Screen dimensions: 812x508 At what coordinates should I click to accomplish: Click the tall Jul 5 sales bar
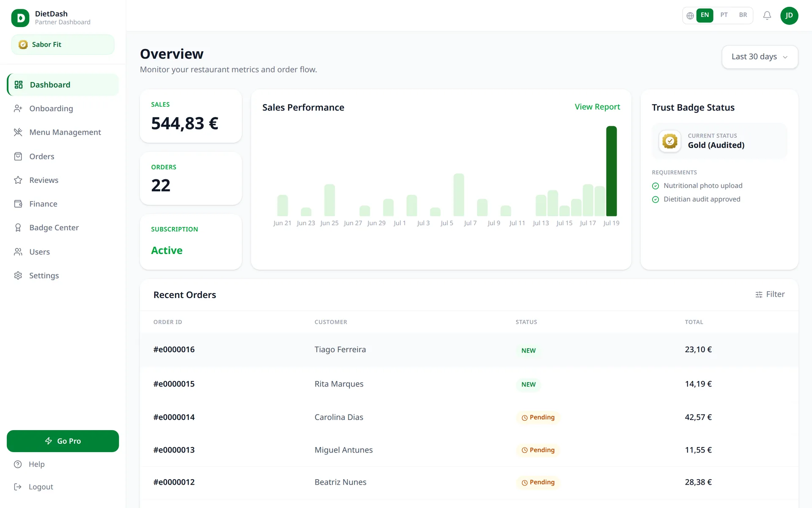click(x=458, y=195)
